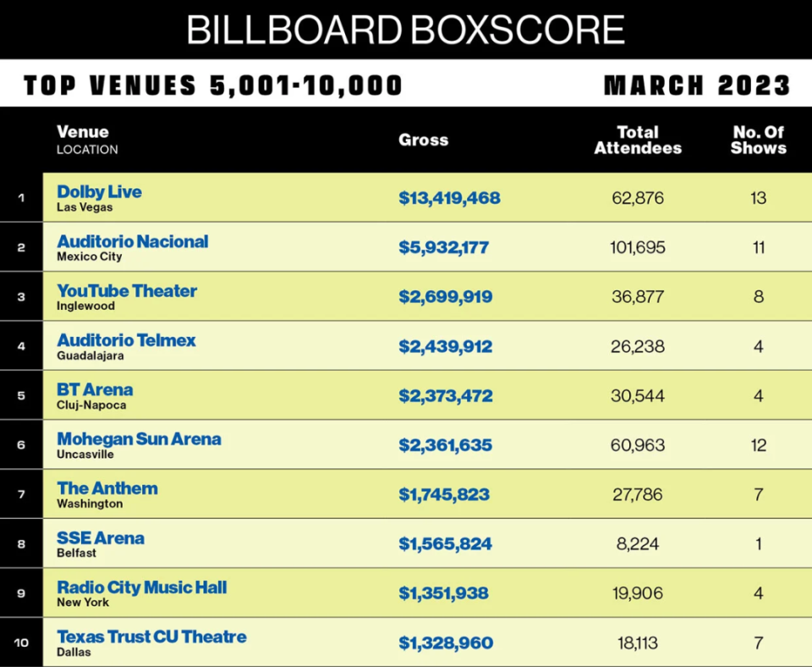Screen dimensions: 812x667
Task: Select Radio City Music Hall name
Action: 142,587
